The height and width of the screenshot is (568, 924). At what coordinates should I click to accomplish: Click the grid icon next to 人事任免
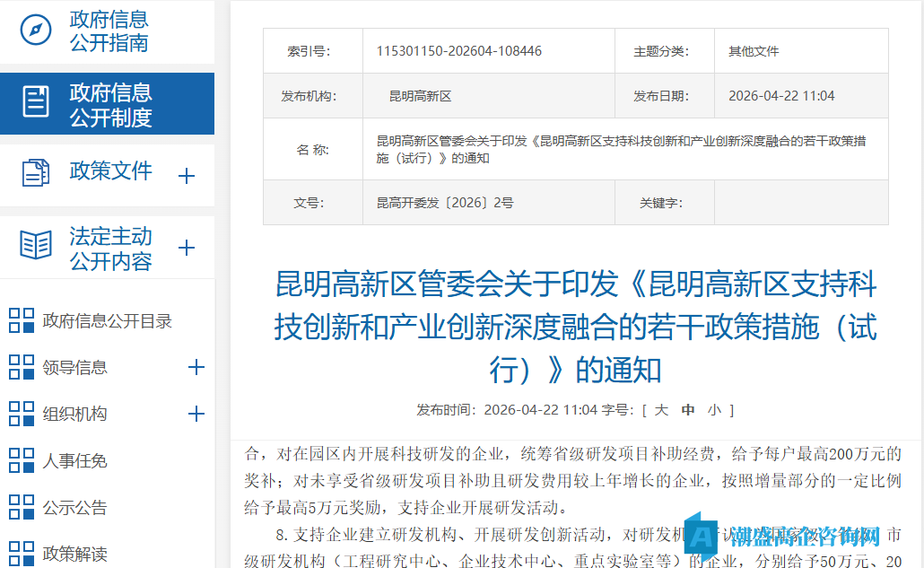21,461
